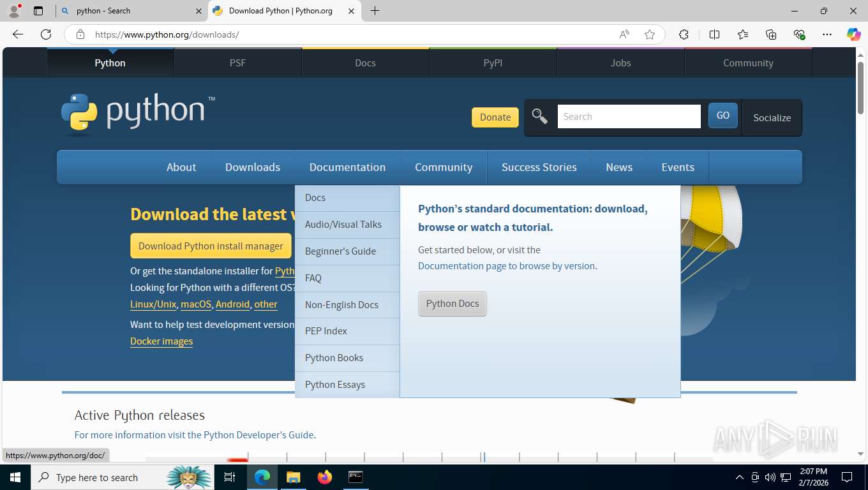
Task: Choose Python Books submenu item
Action: point(347,358)
